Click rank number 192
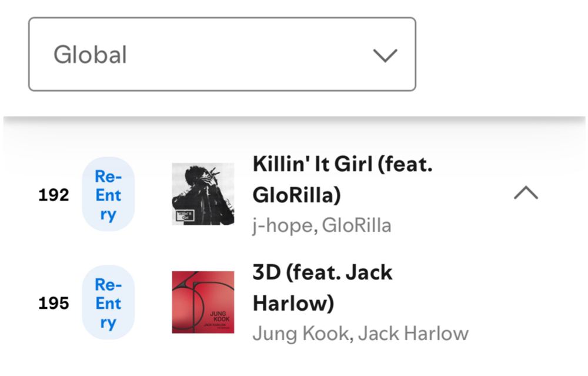The height and width of the screenshot is (376, 588). [54, 195]
